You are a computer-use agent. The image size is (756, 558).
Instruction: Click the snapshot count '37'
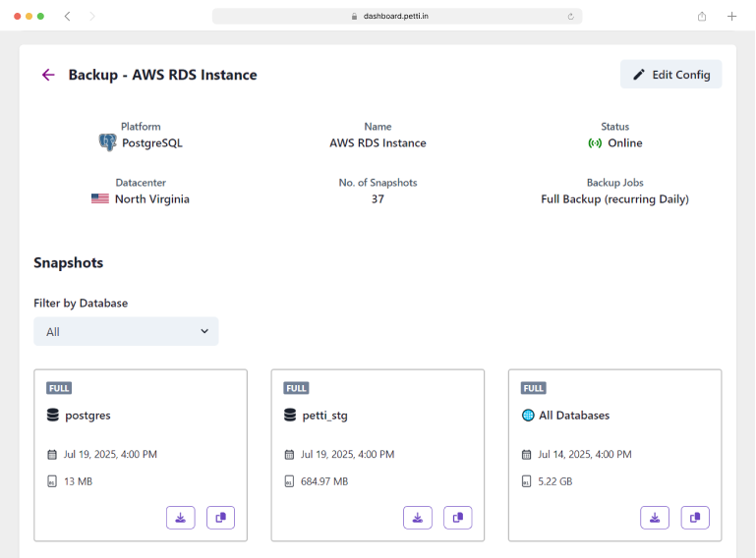click(378, 199)
